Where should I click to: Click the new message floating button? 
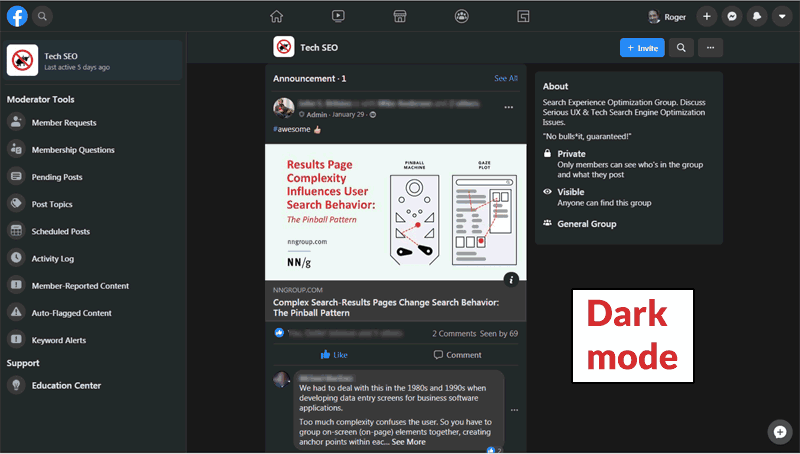780,432
